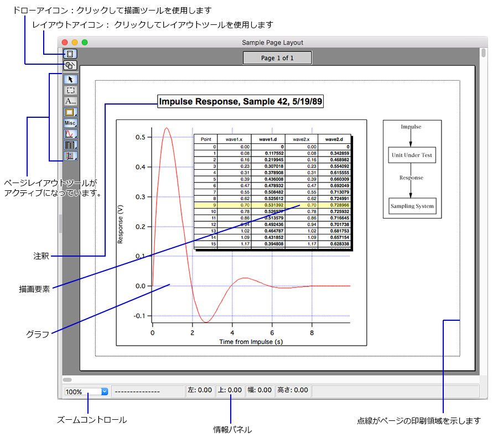Switch to drawing tools with the draw icon

click(70, 65)
